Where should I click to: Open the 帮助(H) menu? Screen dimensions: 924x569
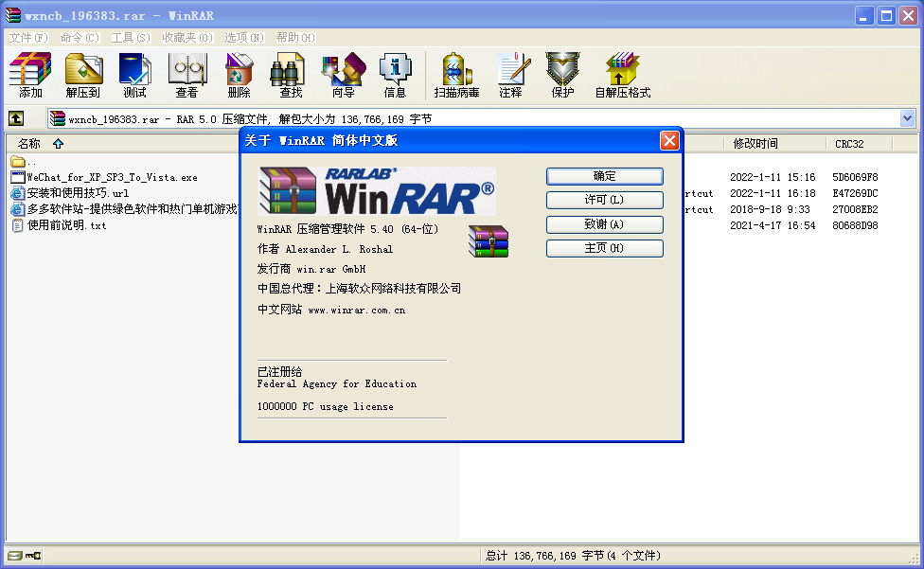coord(295,38)
